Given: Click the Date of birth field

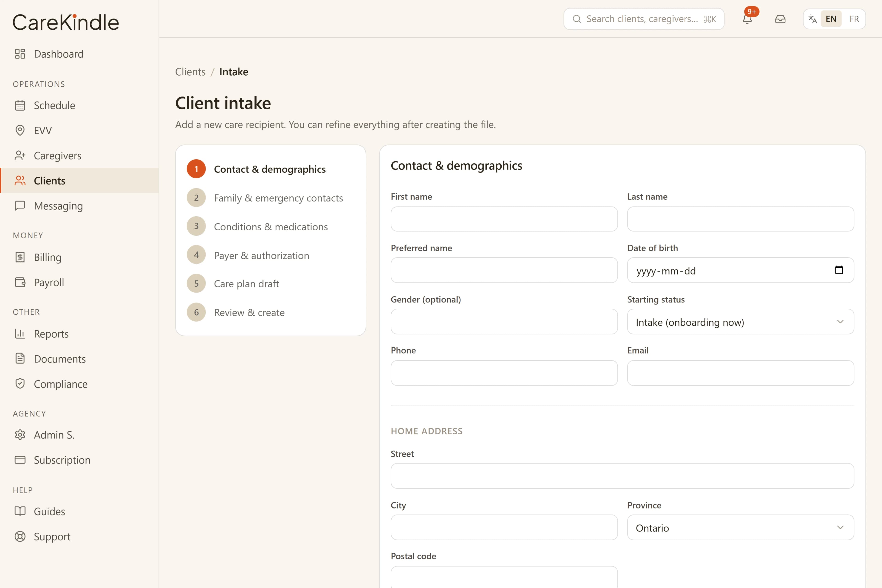Looking at the screenshot, I should 741,270.
